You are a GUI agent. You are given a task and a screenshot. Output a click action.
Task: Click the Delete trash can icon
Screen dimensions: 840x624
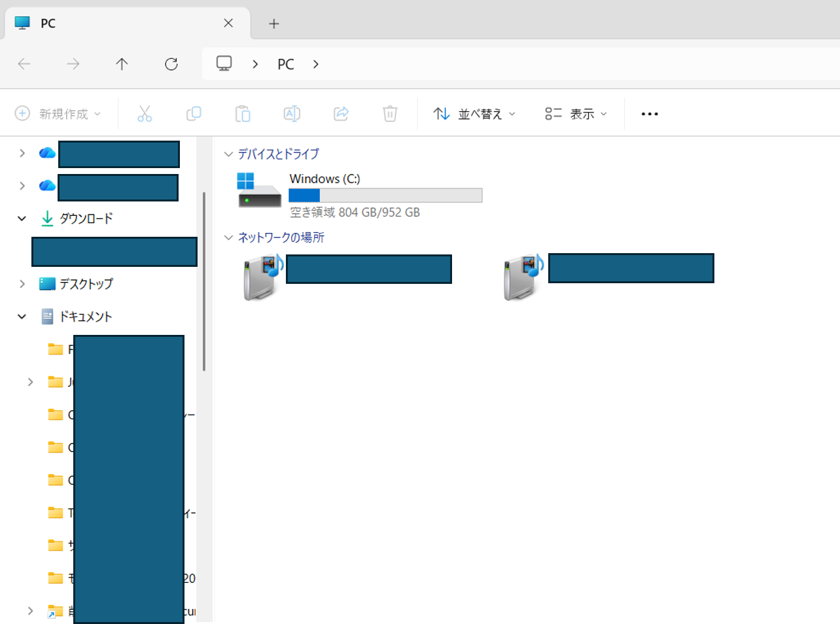pos(390,114)
